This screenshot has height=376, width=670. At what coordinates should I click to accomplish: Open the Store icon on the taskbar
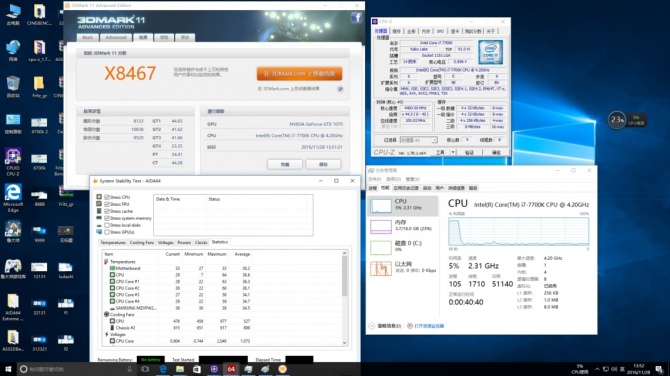tap(197, 369)
